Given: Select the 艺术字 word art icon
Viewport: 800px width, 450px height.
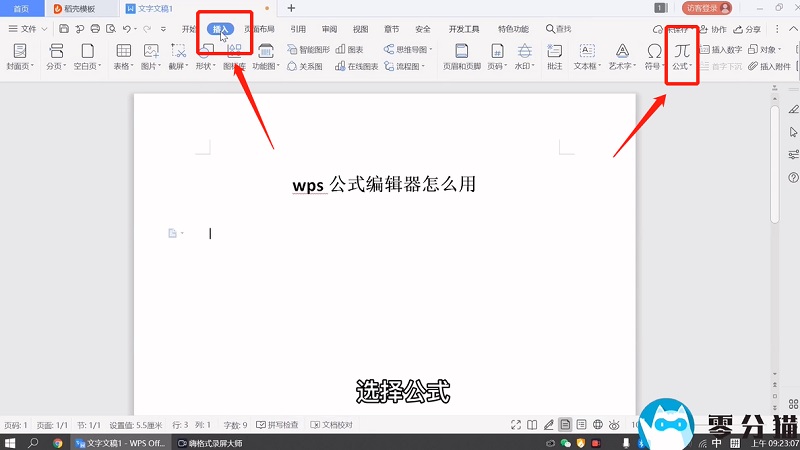Looking at the screenshot, I should point(622,56).
